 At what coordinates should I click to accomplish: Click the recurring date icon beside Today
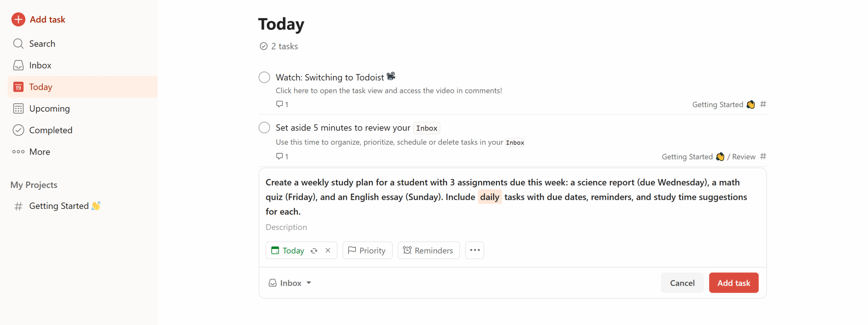pos(314,250)
